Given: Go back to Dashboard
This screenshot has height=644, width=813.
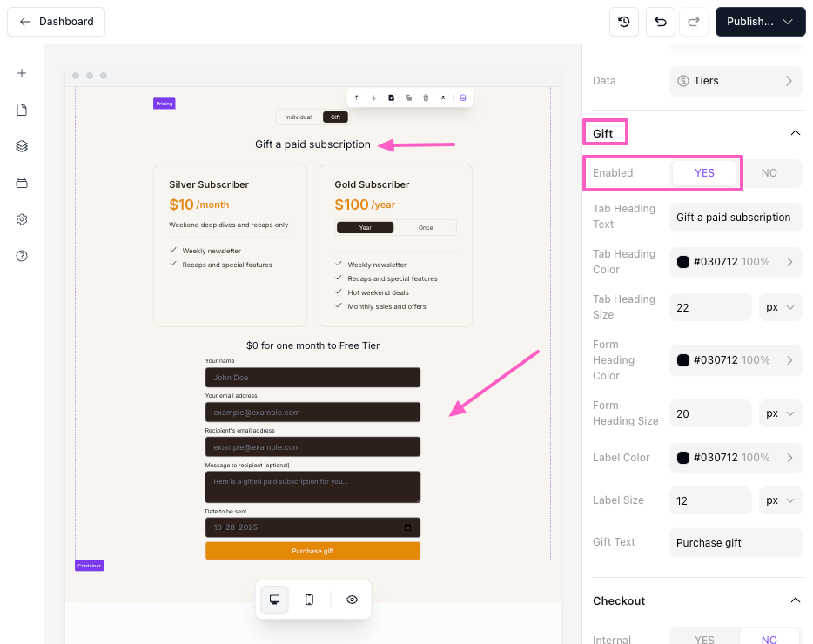Looking at the screenshot, I should click(57, 22).
